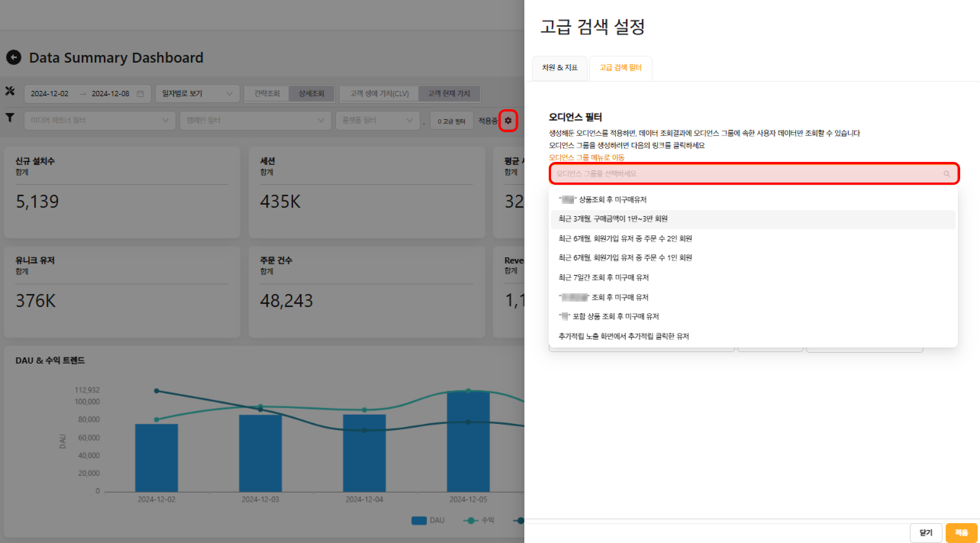Click the DAU legend blue swatch

(419, 520)
